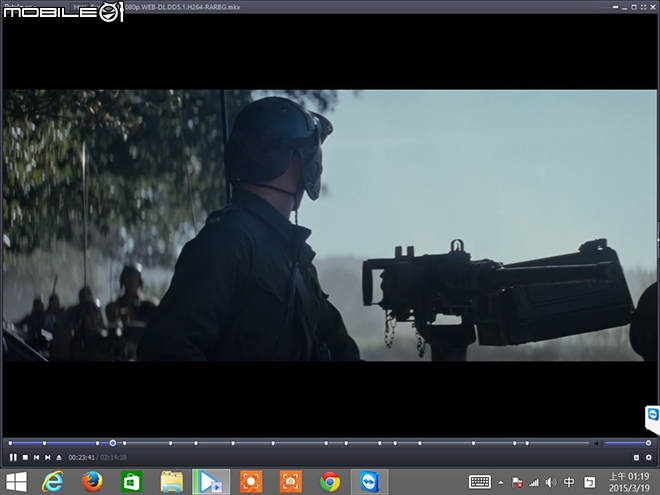The width and height of the screenshot is (660, 495).
Task: Show hidden system tray icons
Action: pos(501,482)
